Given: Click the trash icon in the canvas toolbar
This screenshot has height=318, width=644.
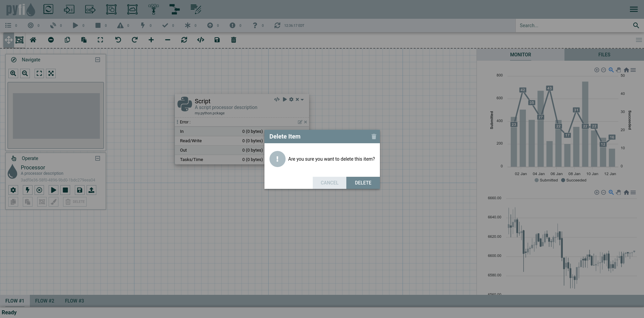Looking at the screenshot, I should coord(234,40).
